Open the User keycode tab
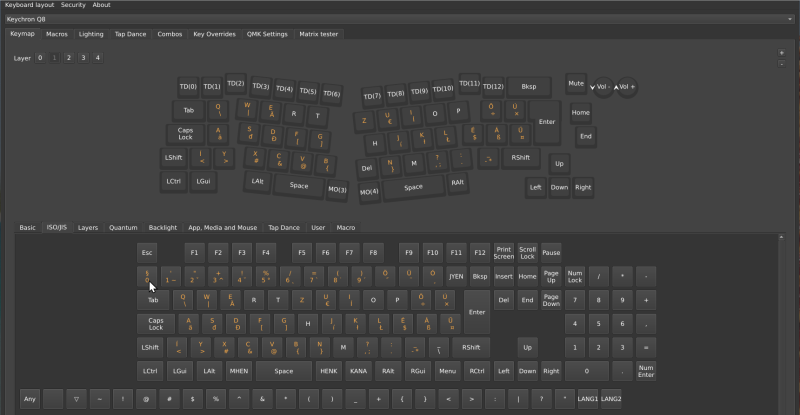This screenshot has height=415, width=800. coord(318,228)
